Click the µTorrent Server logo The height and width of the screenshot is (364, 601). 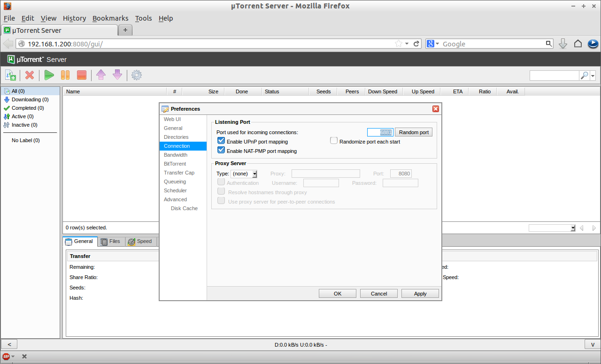pos(37,60)
